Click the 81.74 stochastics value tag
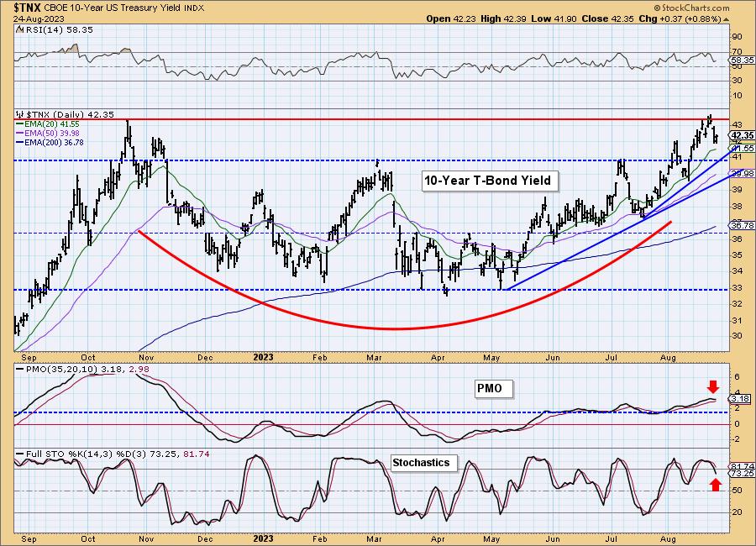The height and width of the screenshot is (546, 756). point(743,467)
